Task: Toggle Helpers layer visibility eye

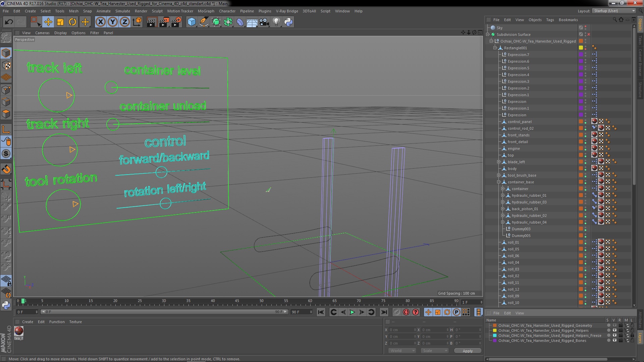Action: pyautogui.click(x=614, y=330)
